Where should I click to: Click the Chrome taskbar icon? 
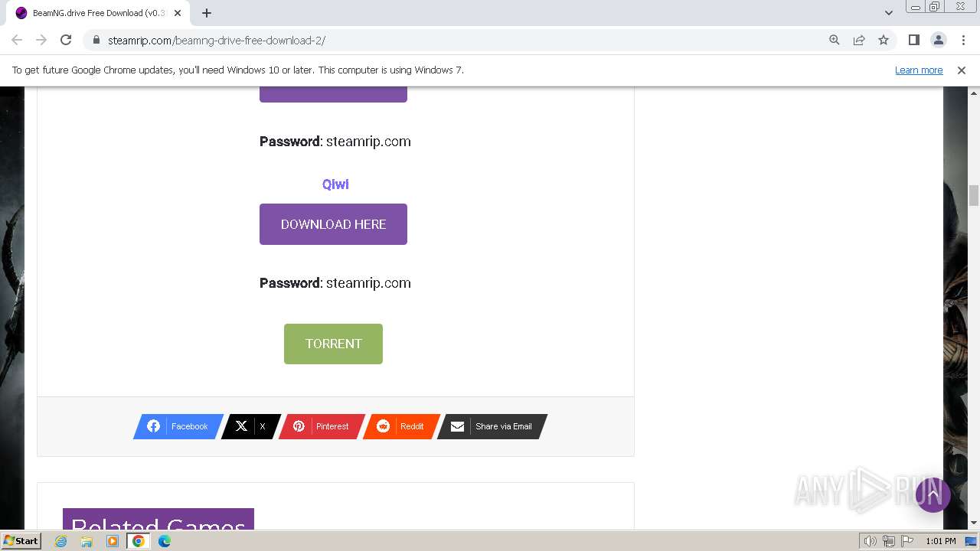coord(138,541)
